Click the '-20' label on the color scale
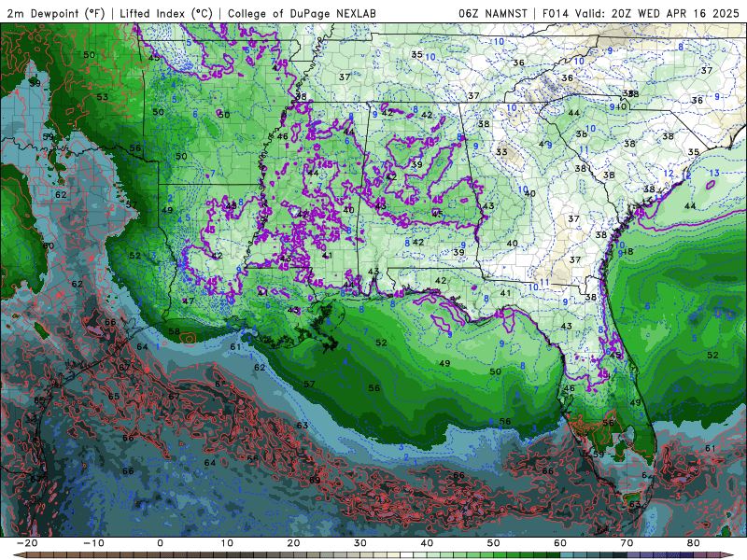The image size is (747, 560). (x=27, y=543)
